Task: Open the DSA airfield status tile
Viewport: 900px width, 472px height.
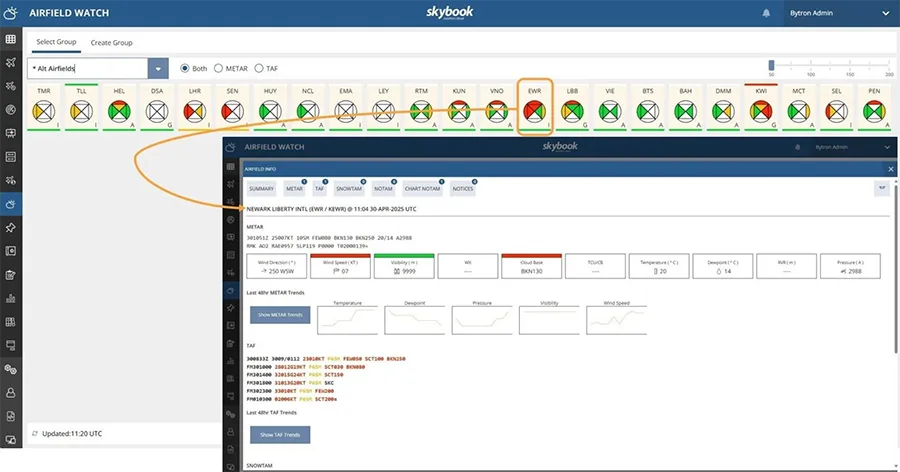Action: point(157,107)
